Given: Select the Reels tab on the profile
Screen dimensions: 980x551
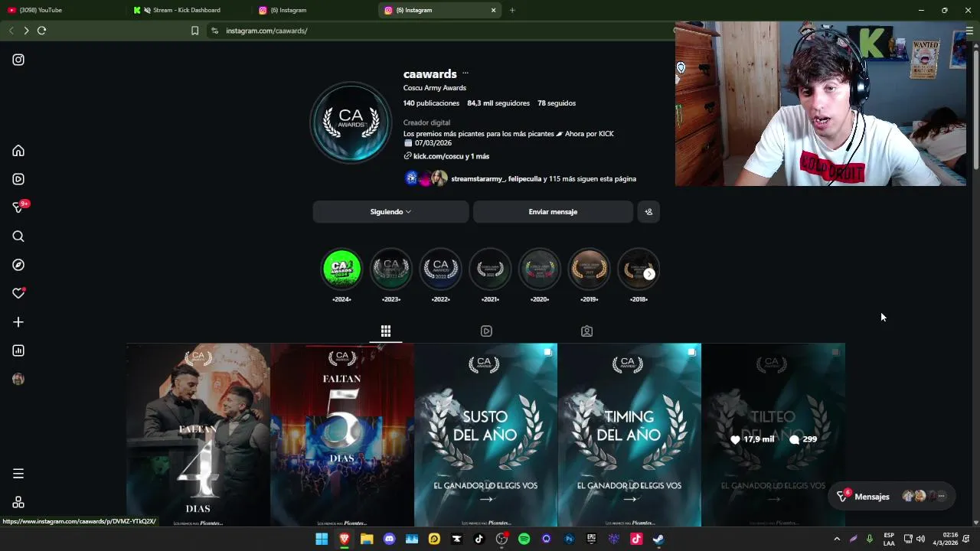Looking at the screenshot, I should 486,331.
